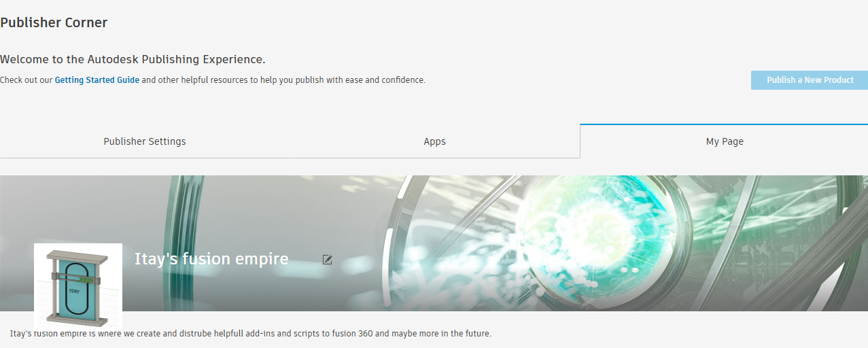Switch to the Apps tab
This screenshot has height=348, width=868.
(435, 141)
